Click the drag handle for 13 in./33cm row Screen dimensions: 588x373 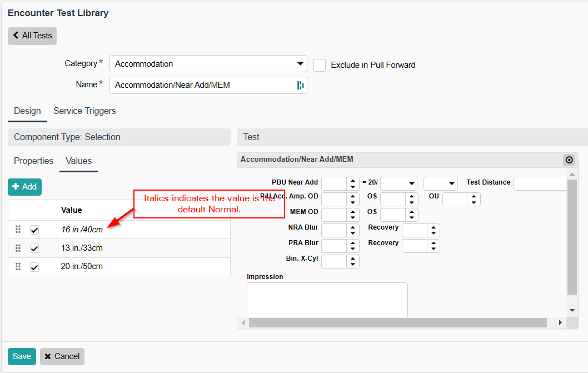click(18, 248)
